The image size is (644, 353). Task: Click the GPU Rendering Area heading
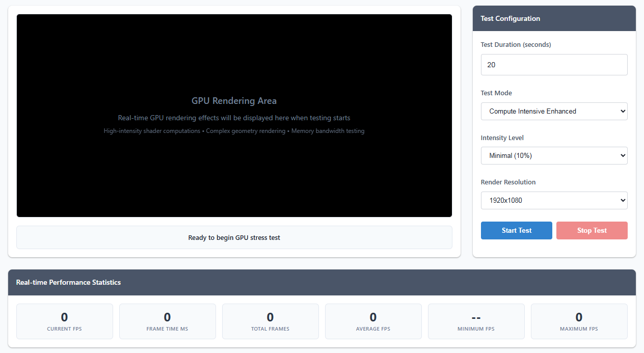click(x=234, y=101)
